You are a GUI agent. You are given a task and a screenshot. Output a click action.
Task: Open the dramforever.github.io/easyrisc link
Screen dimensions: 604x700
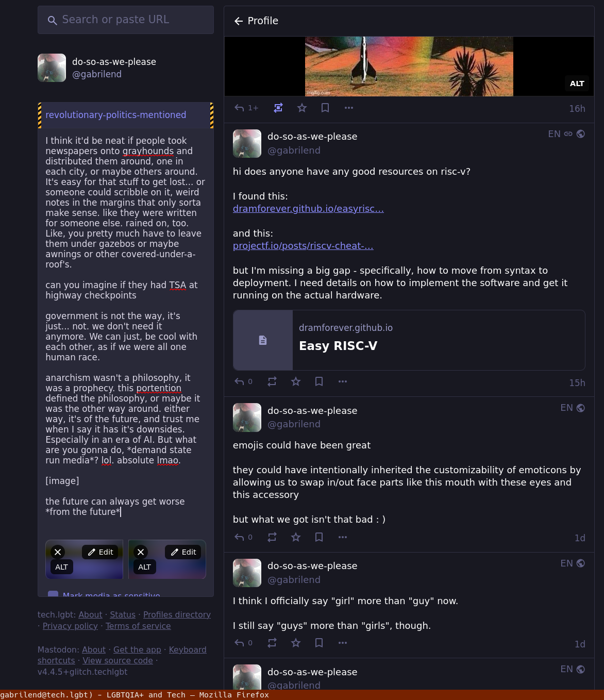pos(308,209)
